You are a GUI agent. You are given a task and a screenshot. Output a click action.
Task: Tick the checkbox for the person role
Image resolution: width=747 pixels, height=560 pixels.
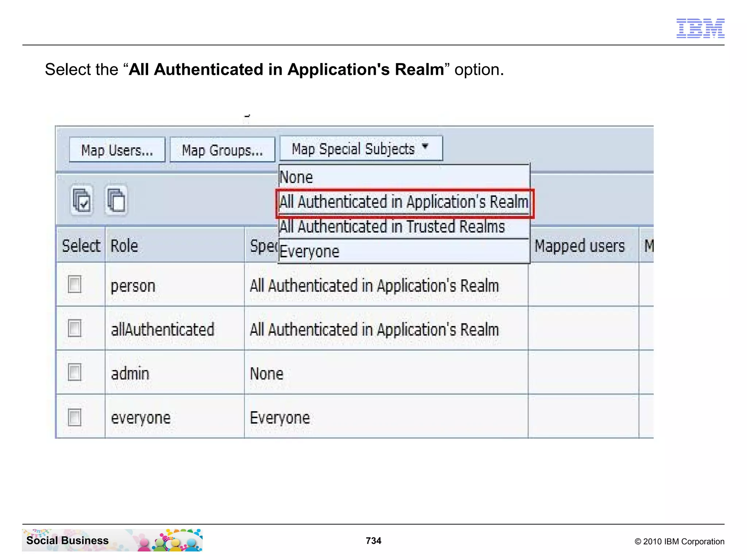click(75, 284)
